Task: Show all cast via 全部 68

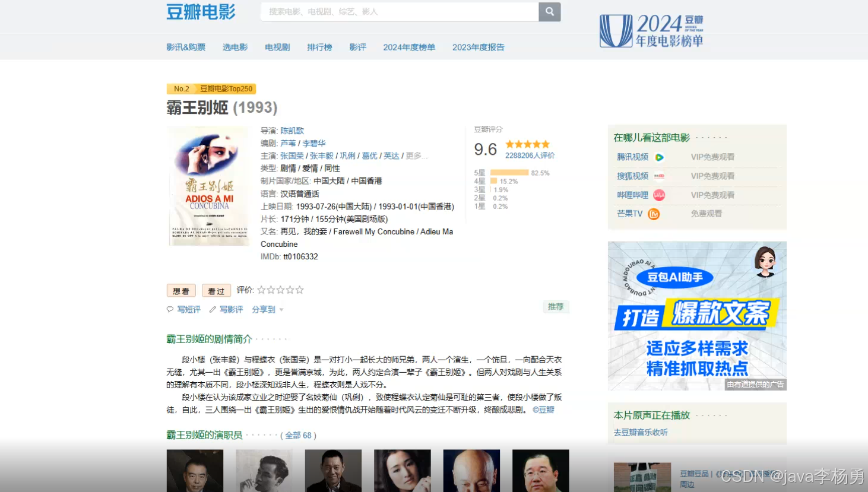Action: [x=298, y=435]
